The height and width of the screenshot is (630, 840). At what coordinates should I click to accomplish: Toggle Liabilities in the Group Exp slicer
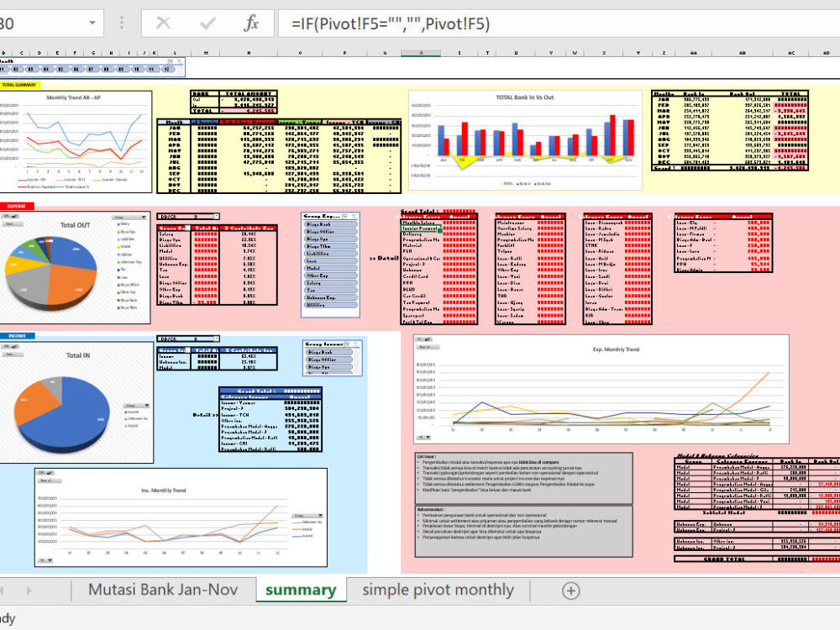pyautogui.click(x=330, y=254)
